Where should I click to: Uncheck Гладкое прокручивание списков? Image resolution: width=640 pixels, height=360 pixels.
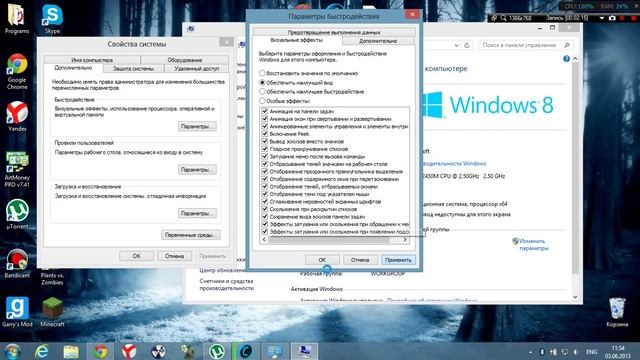264,149
